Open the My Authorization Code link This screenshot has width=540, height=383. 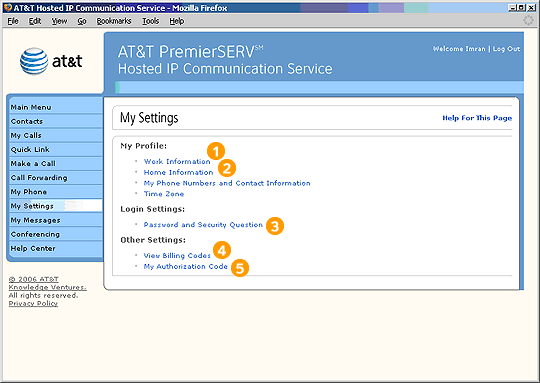pyautogui.click(x=186, y=267)
